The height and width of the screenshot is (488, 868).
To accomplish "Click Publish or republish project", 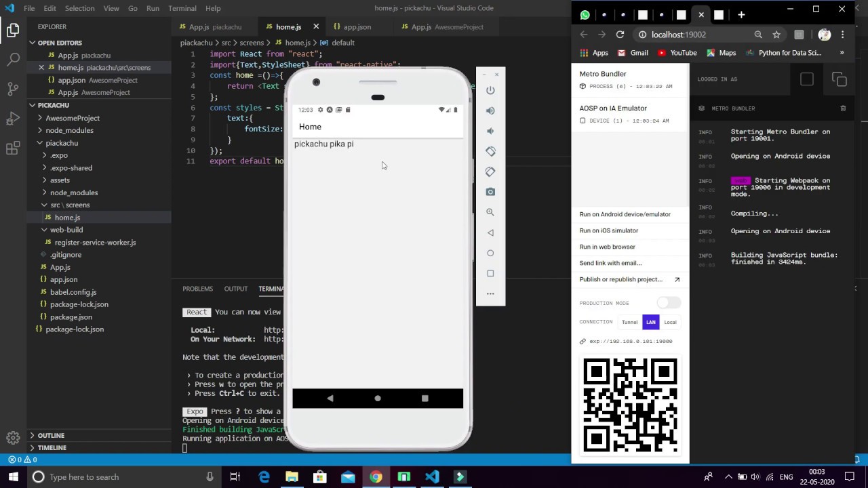I will [629, 279].
